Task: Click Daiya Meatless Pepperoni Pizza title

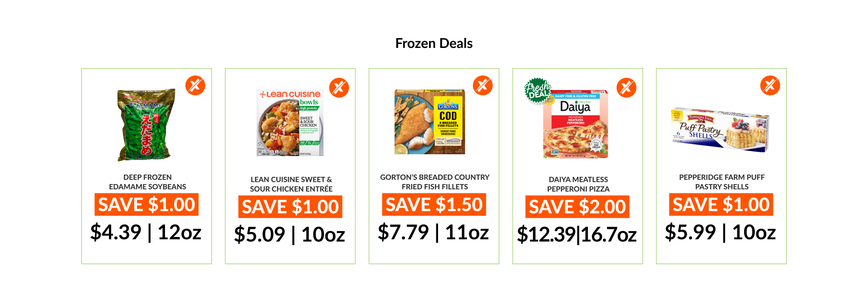Action: [578, 184]
